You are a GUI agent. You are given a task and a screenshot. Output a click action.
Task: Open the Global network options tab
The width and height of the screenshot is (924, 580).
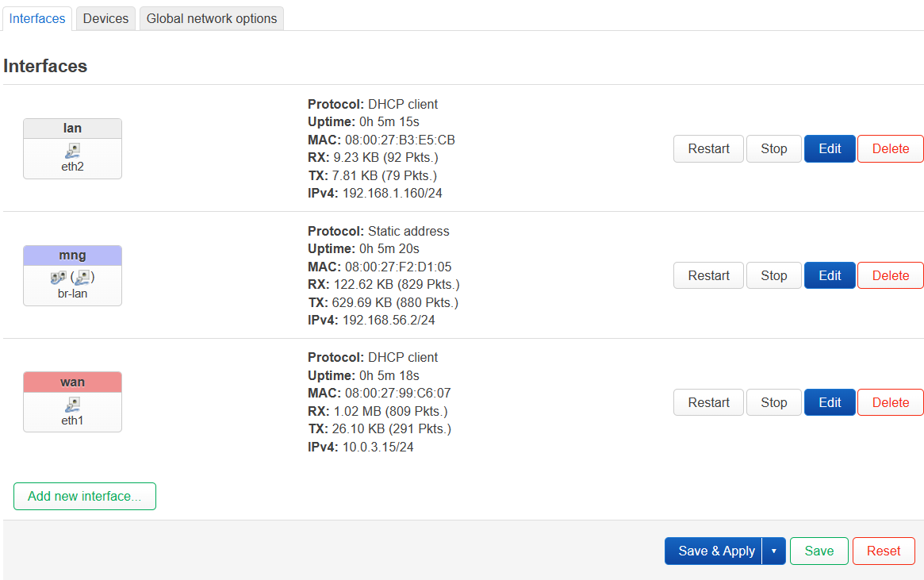pyautogui.click(x=212, y=18)
